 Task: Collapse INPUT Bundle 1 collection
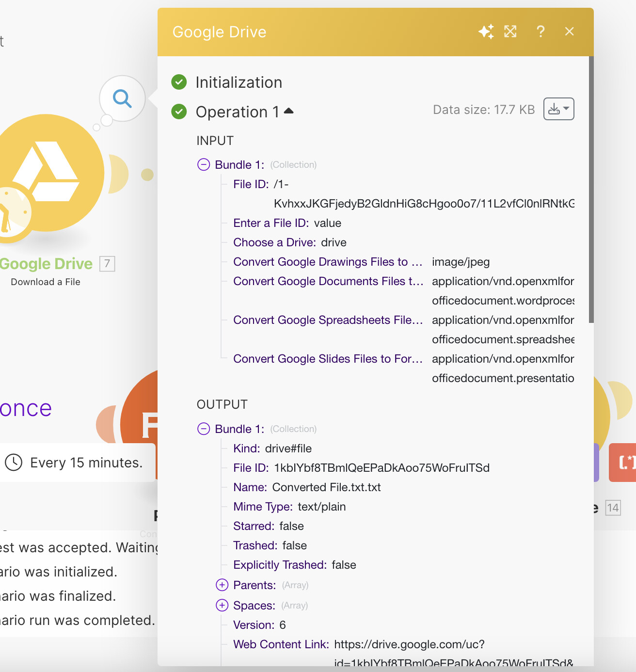[x=204, y=165]
